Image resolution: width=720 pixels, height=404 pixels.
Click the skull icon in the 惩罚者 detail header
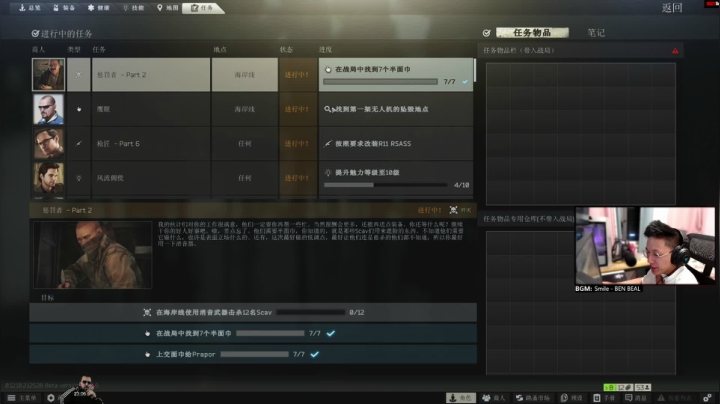coord(453,210)
